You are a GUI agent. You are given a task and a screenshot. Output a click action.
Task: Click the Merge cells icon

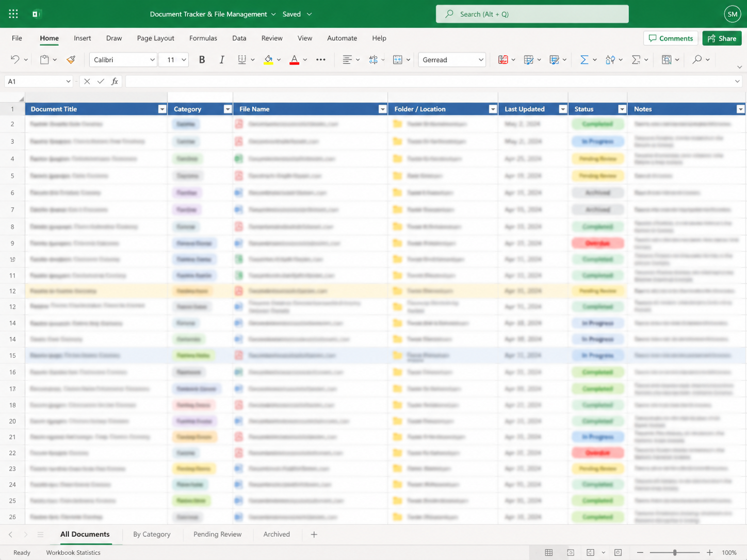coord(398,60)
